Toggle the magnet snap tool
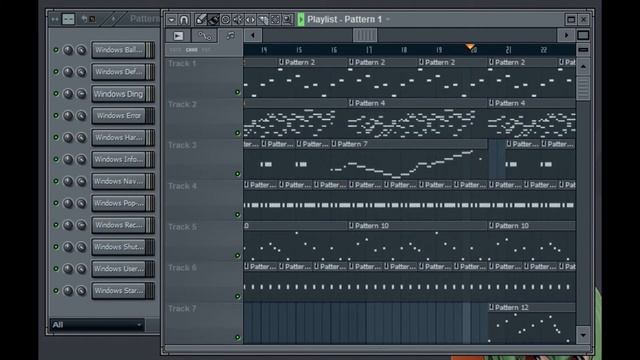This screenshot has width=640, height=360. point(184,19)
